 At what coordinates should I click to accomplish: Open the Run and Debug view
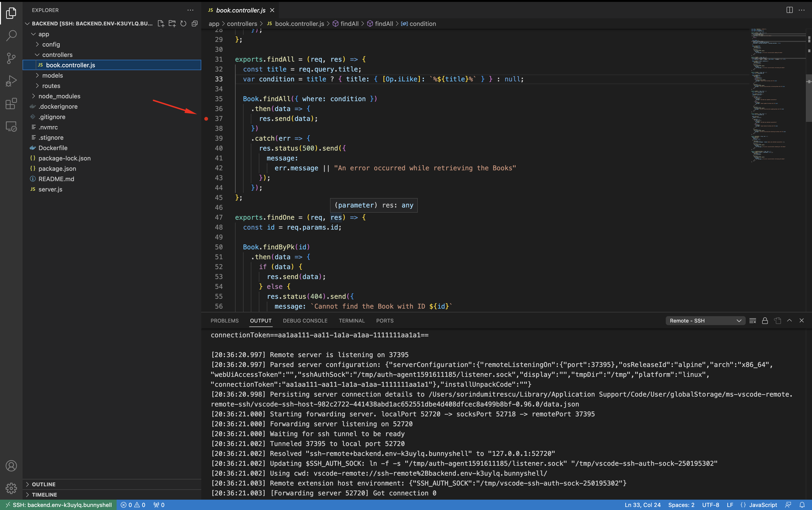pos(11,81)
